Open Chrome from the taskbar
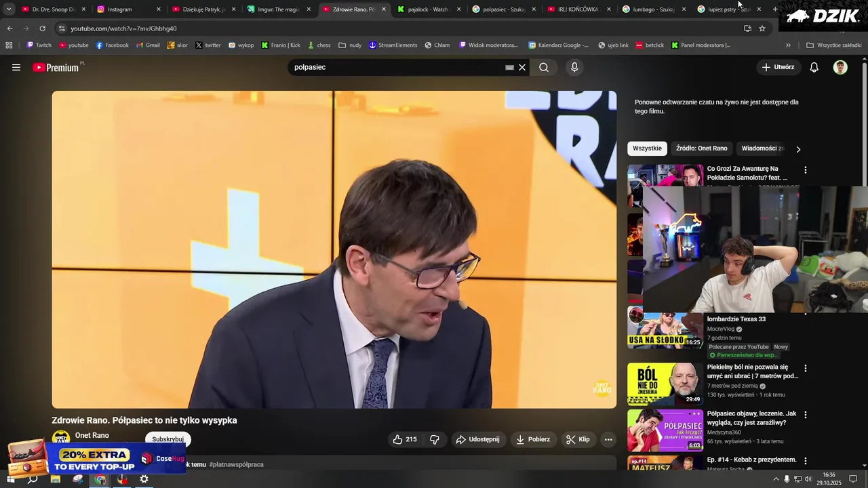Image resolution: width=868 pixels, height=488 pixels. point(100,479)
